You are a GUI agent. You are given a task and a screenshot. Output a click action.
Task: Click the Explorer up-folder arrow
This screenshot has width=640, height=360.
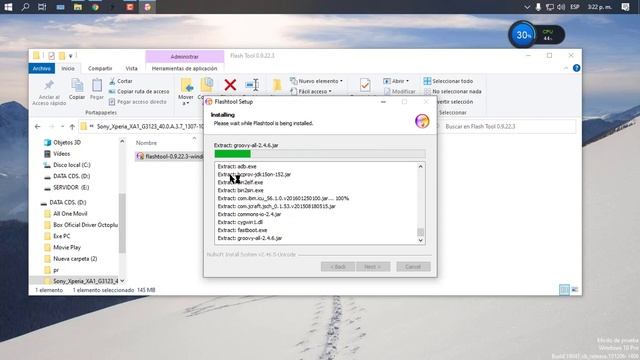pyautogui.click(x=72, y=127)
